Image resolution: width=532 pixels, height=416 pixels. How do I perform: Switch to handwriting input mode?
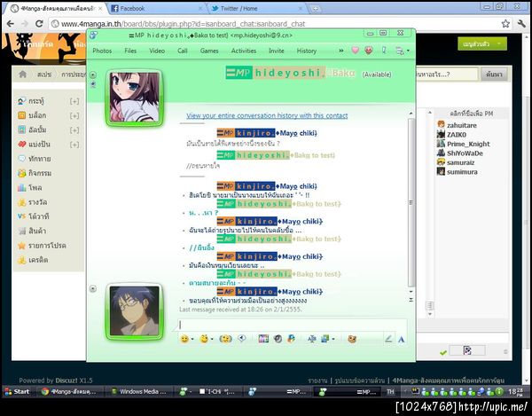(388, 338)
